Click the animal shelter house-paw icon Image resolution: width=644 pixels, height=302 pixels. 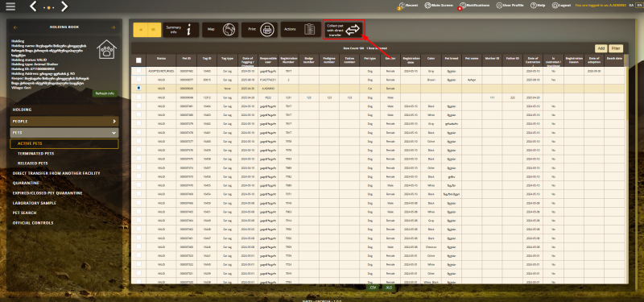pyautogui.click(x=106, y=50)
